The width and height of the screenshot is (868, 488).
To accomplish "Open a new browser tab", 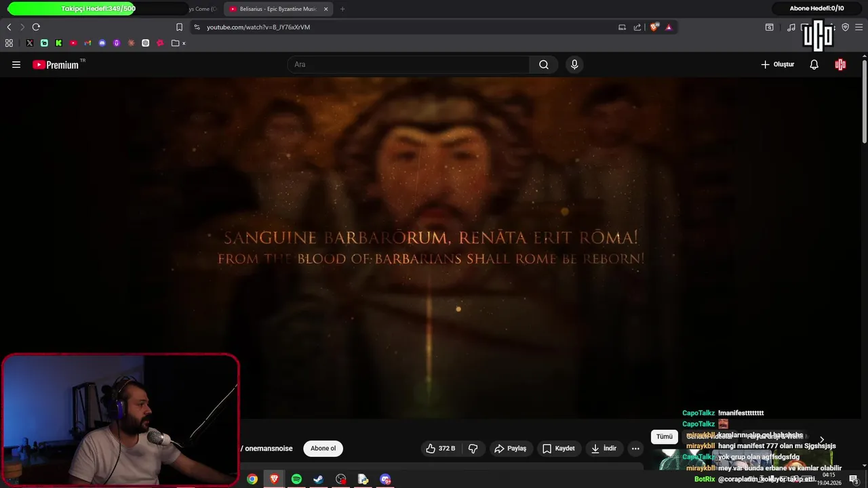I will point(342,9).
